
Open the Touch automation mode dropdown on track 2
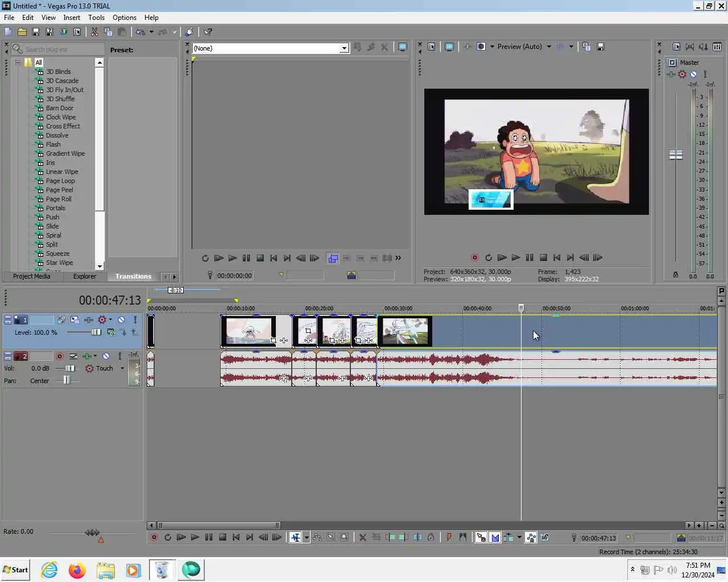pyautogui.click(x=122, y=368)
